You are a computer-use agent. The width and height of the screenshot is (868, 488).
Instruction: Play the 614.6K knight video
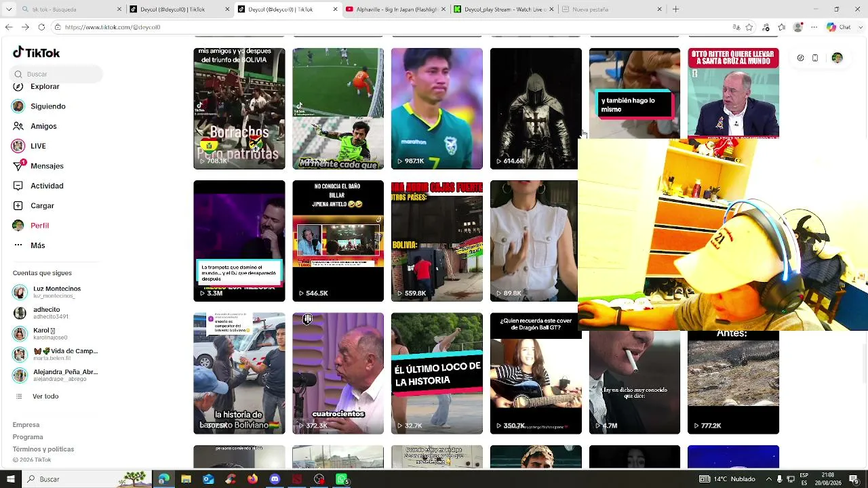pyautogui.click(x=536, y=108)
